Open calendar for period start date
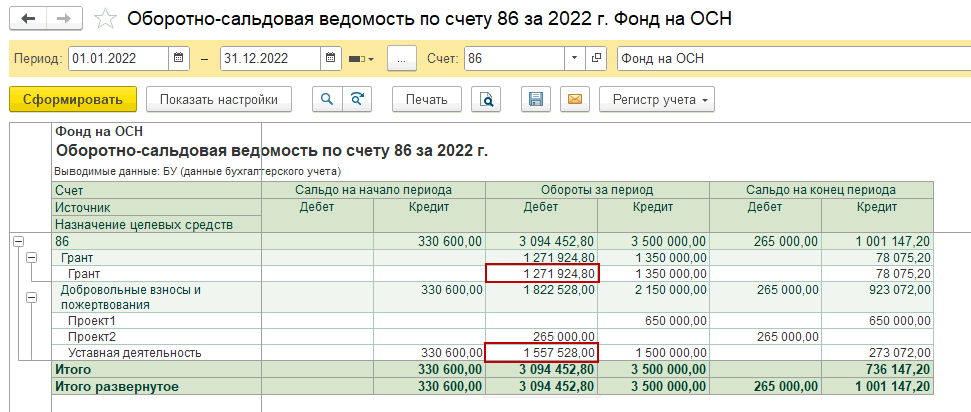This screenshot has height=412, width=971. pyautogui.click(x=178, y=59)
